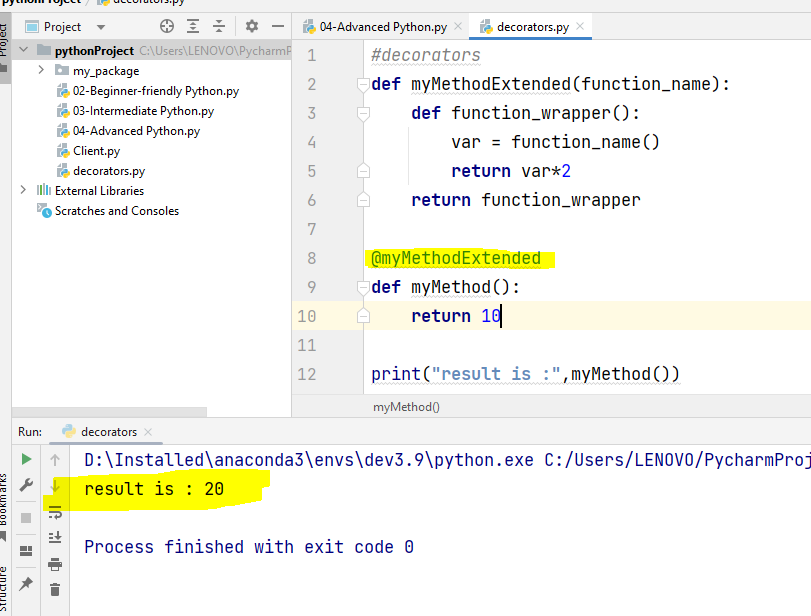The width and height of the screenshot is (811, 616).
Task: Toggle soft-wrap icon in Run console
Action: click(x=55, y=513)
